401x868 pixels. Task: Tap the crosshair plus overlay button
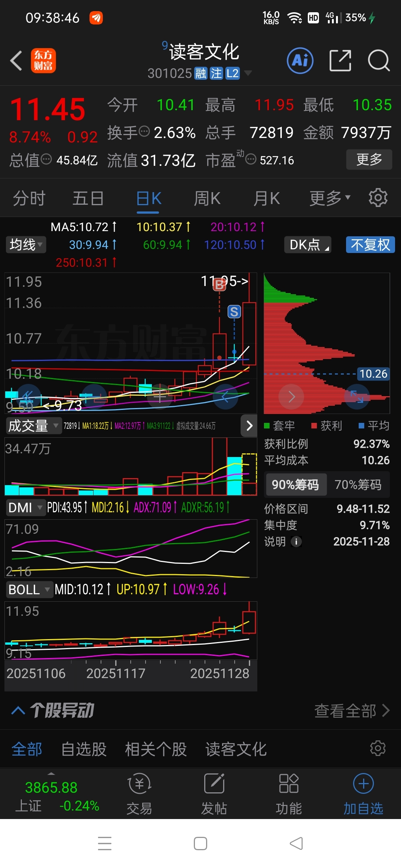pos(160,396)
